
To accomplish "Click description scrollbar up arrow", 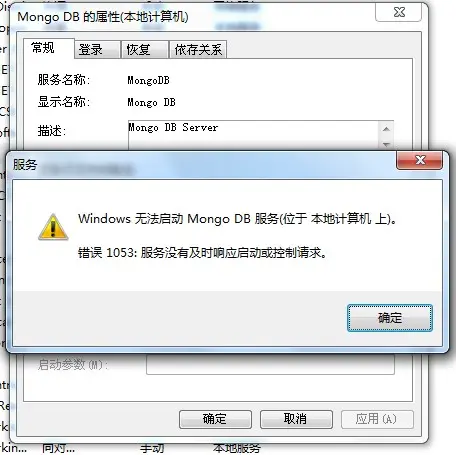I will click(x=386, y=129).
